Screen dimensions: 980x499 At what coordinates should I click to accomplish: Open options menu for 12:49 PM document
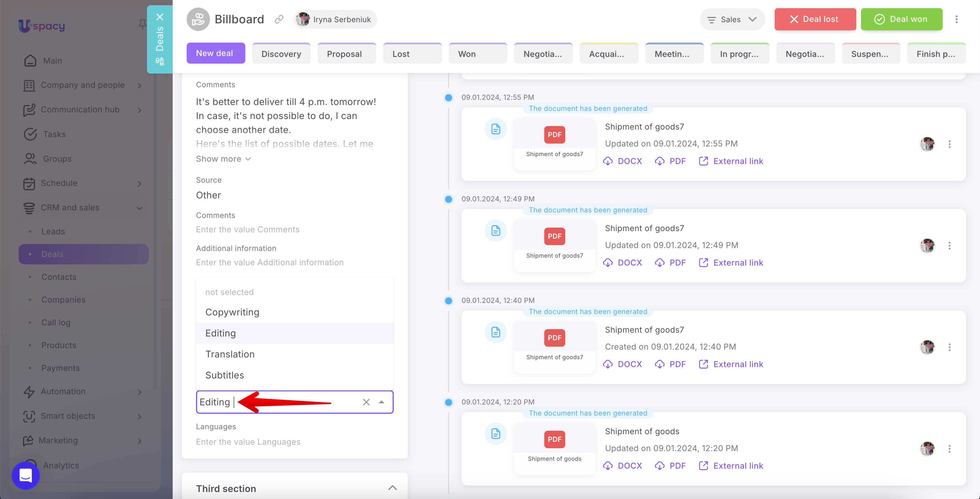click(950, 246)
